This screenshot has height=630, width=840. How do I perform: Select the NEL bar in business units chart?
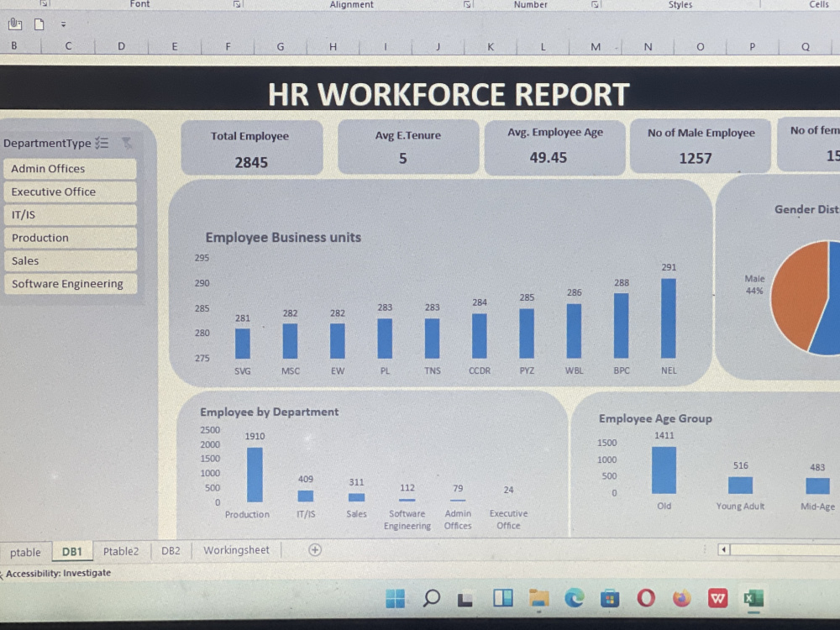click(669, 318)
